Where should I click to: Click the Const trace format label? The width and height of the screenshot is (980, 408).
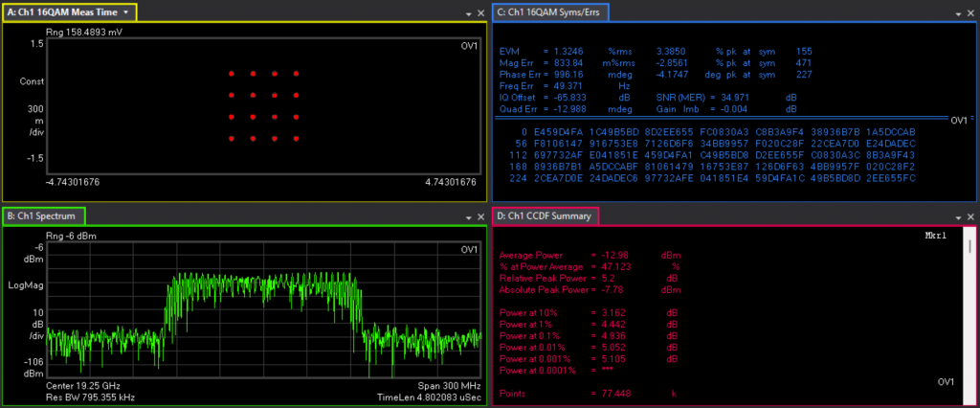click(x=32, y=81)
